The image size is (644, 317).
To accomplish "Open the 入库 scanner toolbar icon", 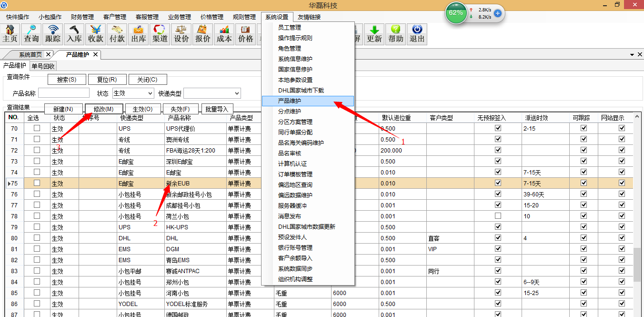I will 74,34.
